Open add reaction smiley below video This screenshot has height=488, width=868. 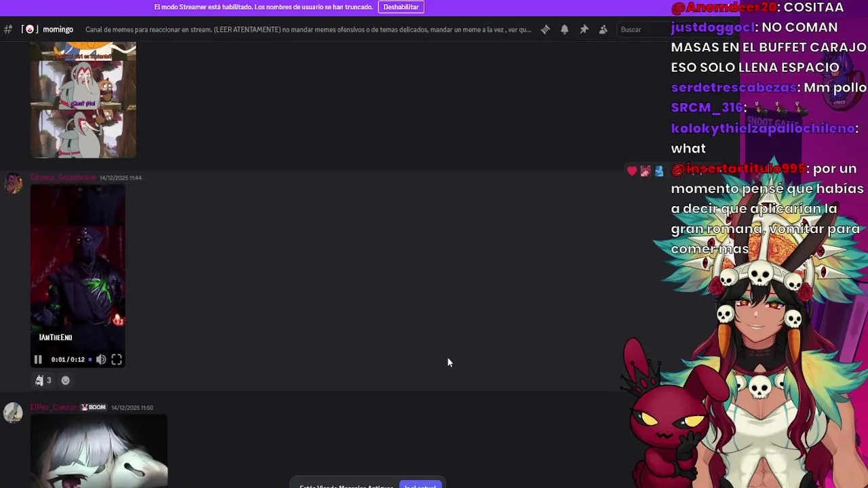(66, 380)
